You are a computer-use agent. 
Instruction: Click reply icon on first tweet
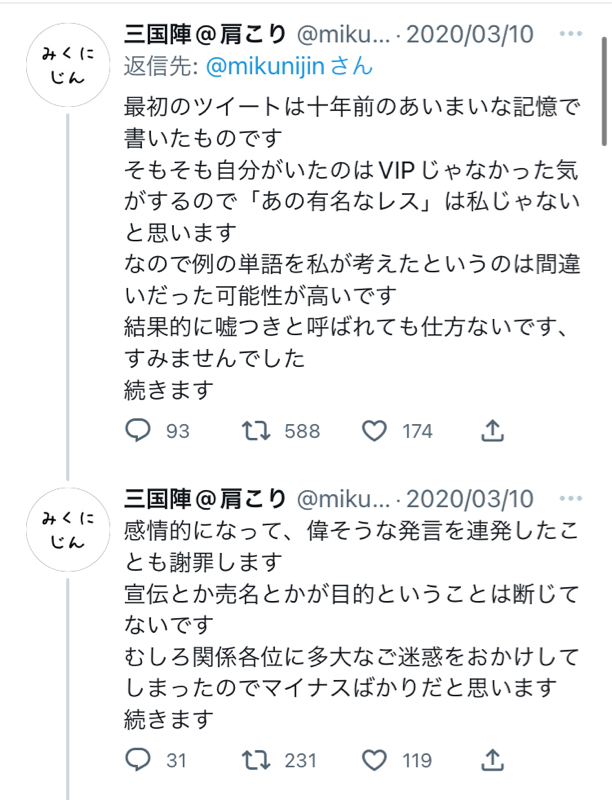(139, 431)
